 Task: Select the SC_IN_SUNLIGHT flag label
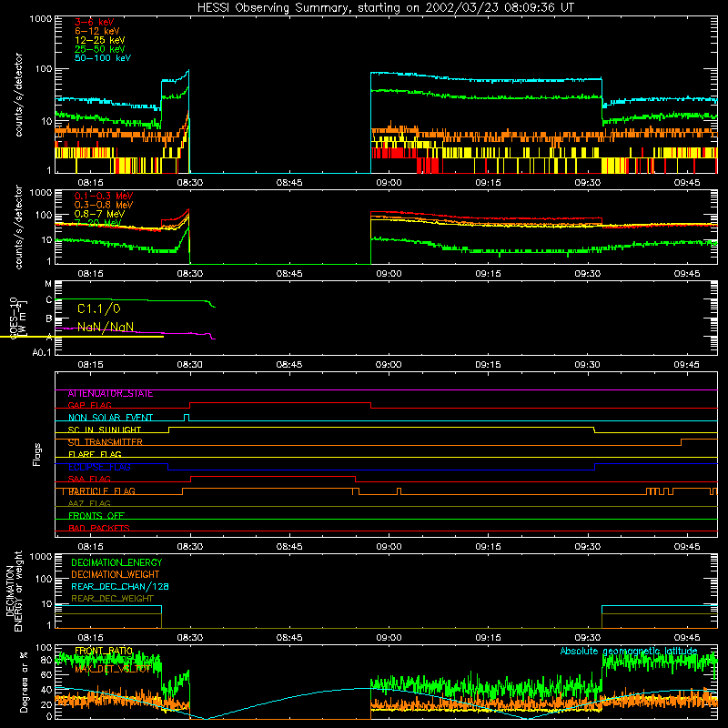click(x=105, y=430)
